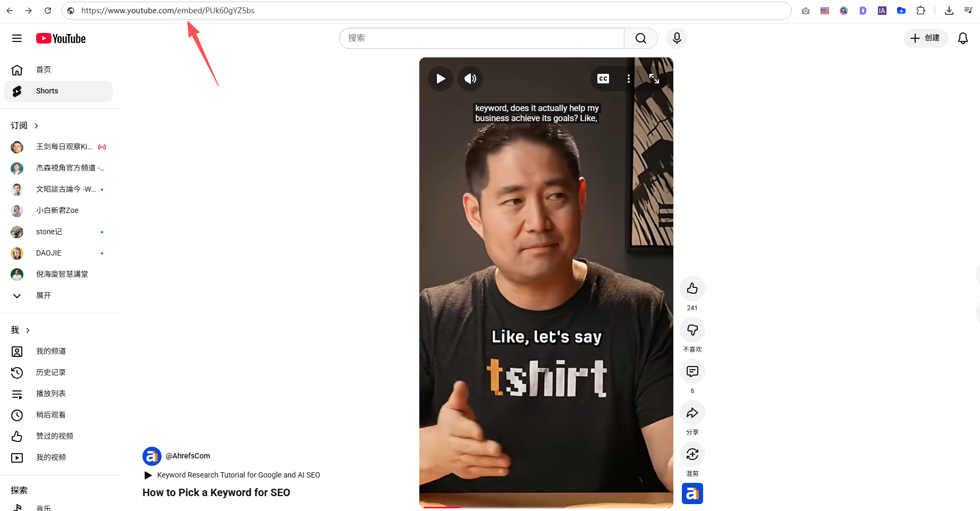The width and height of the screenshot is (980, 511).
Task: Open 我的视频 my videos
Action: pos(58,457)
